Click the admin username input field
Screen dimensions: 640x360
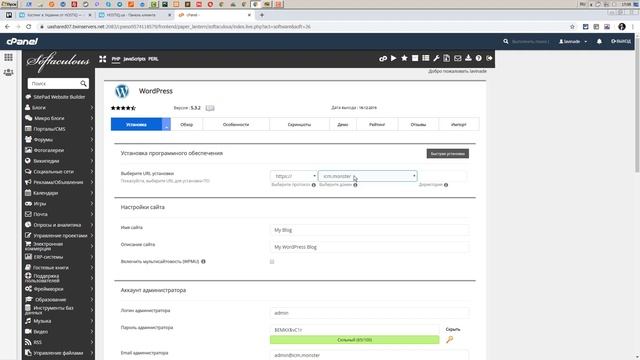click(x=369, y=313)
